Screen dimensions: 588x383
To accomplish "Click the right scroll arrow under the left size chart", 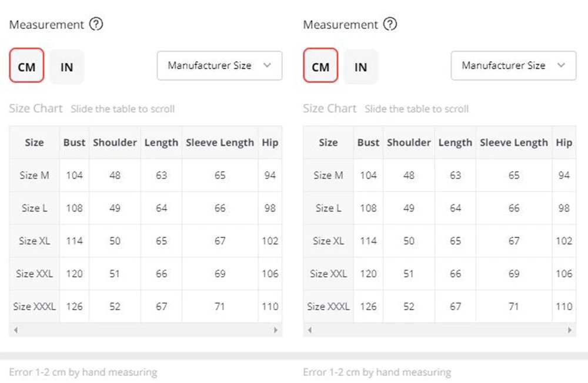I will click(276, 330).
